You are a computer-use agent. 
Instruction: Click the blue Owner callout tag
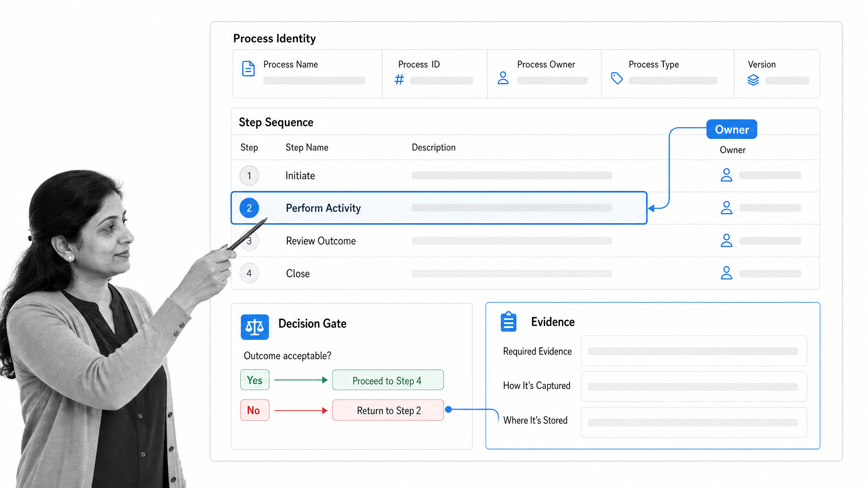[x=732, y=129]
